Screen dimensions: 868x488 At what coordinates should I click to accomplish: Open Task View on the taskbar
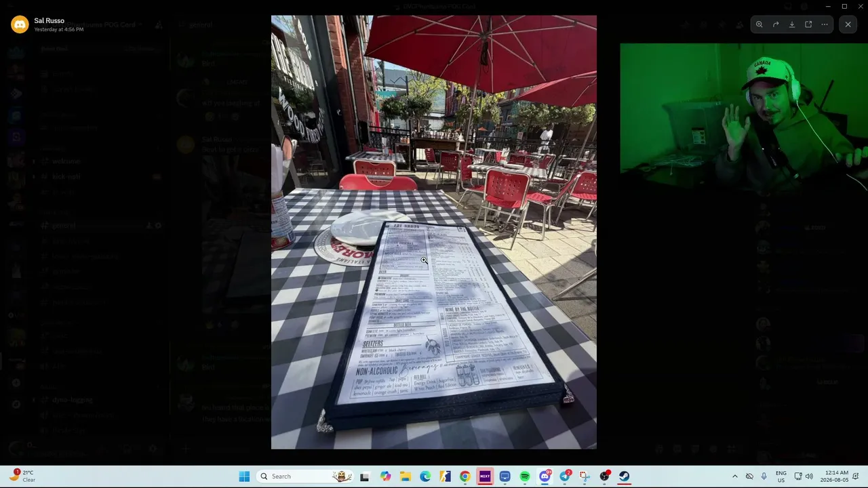(x=364, y=476)
